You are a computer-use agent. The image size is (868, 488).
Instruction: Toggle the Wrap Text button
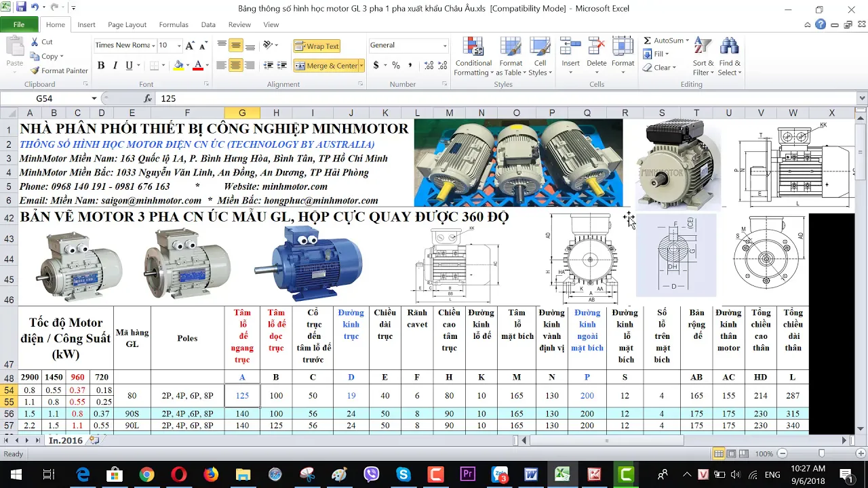click(317, 46)
